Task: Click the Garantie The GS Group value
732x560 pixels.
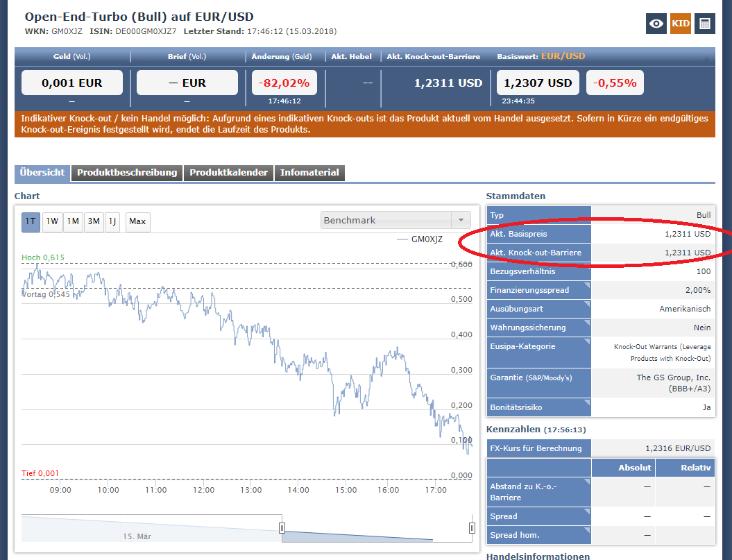Action: 673,383
